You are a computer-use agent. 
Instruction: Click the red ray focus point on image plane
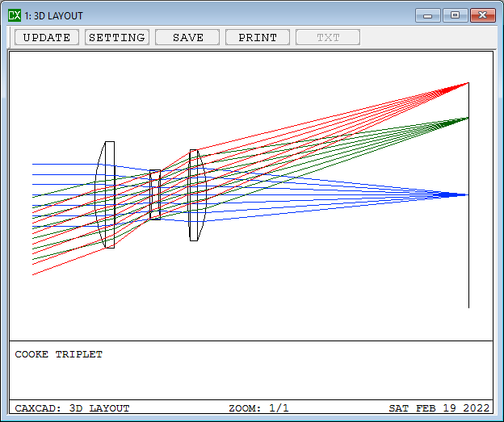[x=468, y=83]
